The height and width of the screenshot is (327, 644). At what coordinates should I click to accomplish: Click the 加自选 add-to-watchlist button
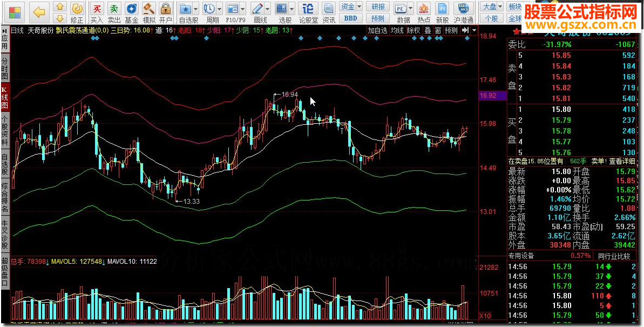(x=377, y=30)
